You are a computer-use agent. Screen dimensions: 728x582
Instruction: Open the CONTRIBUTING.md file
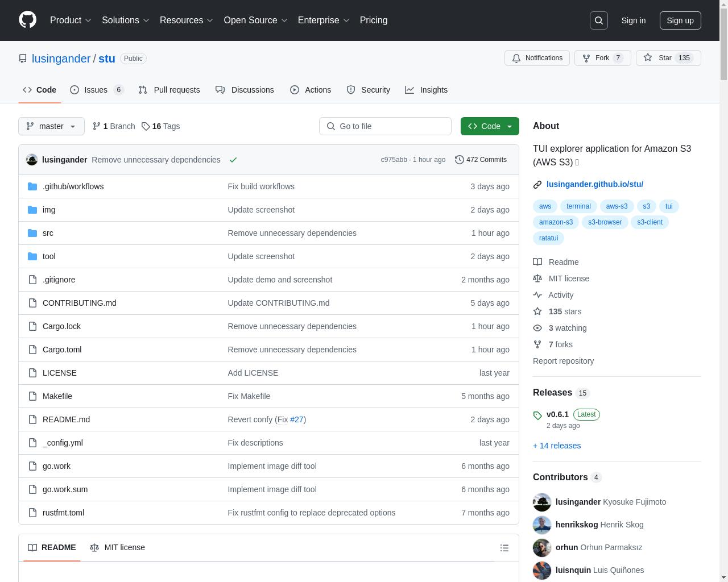click(79, 303)
